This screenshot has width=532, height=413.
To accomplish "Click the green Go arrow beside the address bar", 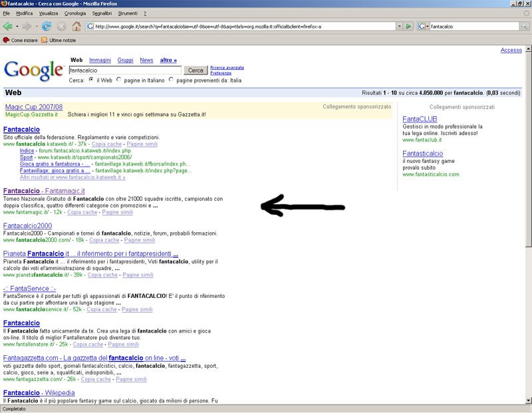I will coord(408,26).
